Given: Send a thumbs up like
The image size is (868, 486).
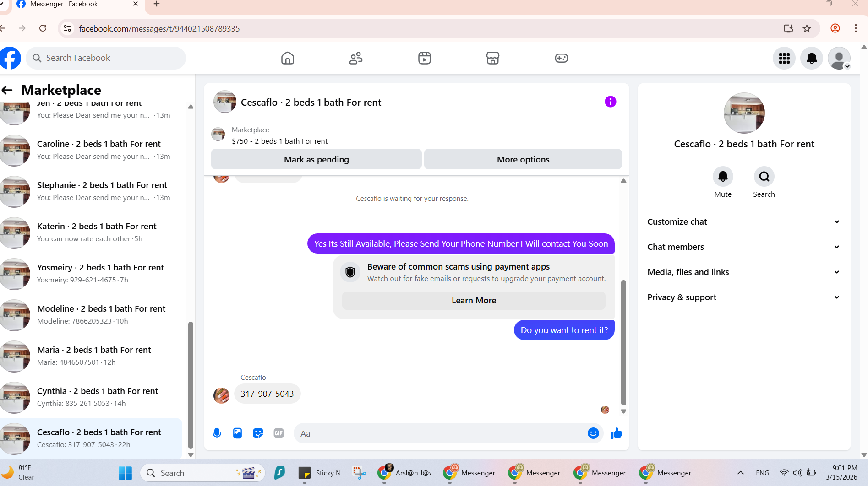Looking at the screenshot, I should 616,433.
